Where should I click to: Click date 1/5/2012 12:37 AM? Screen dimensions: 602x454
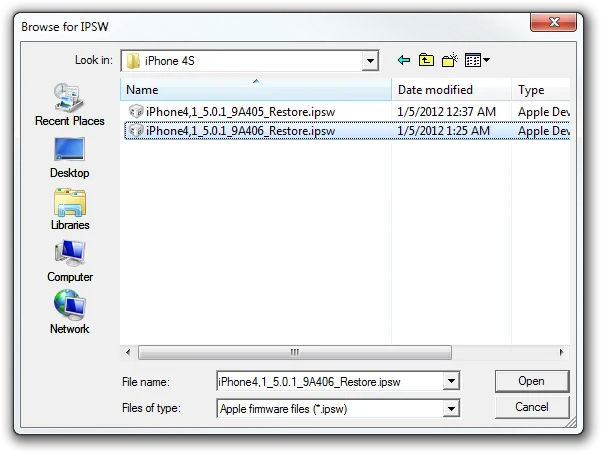[447, 112]
